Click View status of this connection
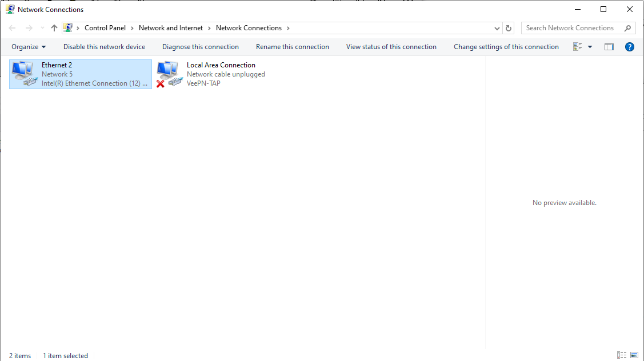The image size is (644, 361). click(391, 47)
